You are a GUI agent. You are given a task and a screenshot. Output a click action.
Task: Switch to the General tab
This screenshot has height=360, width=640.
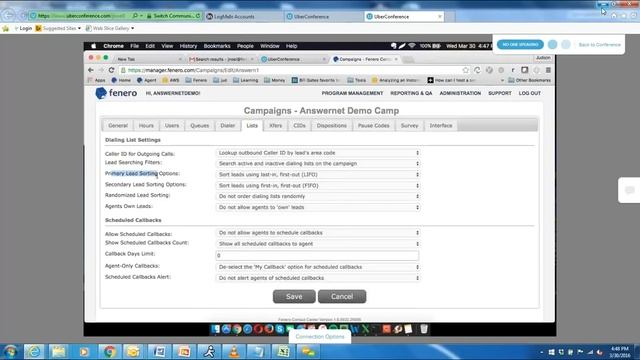[x=118, y=126]
